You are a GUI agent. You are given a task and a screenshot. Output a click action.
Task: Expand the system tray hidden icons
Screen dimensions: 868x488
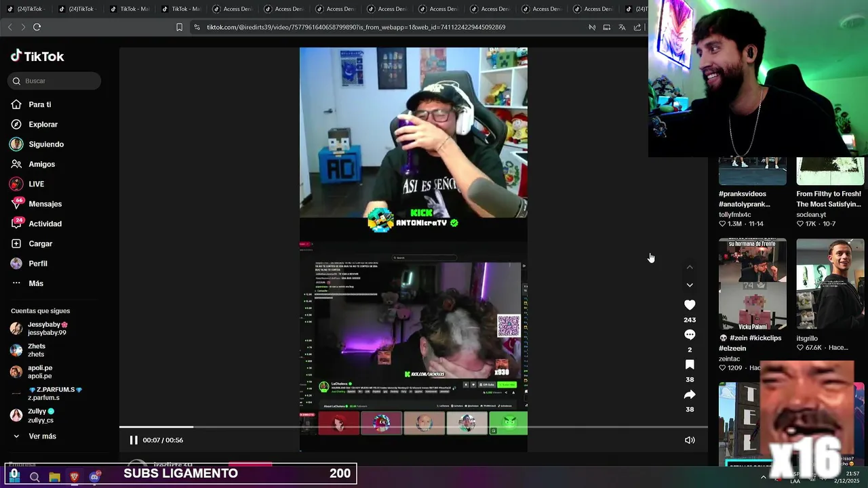764,477
